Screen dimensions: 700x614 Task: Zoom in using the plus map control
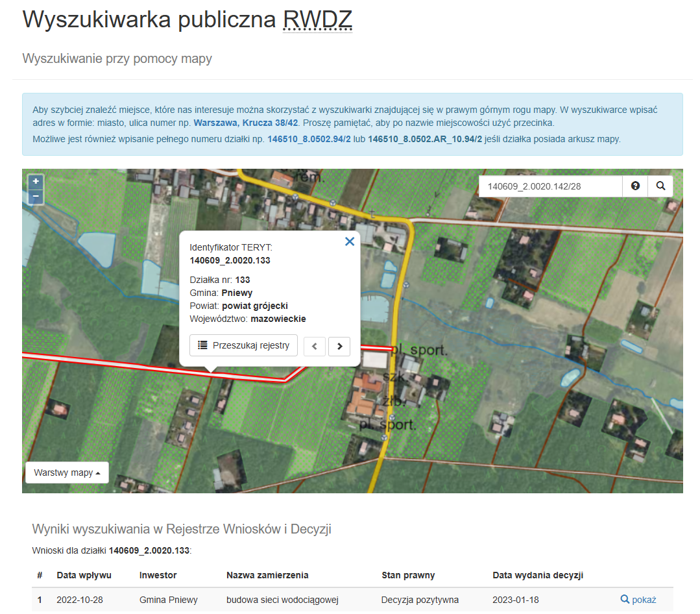36,182
